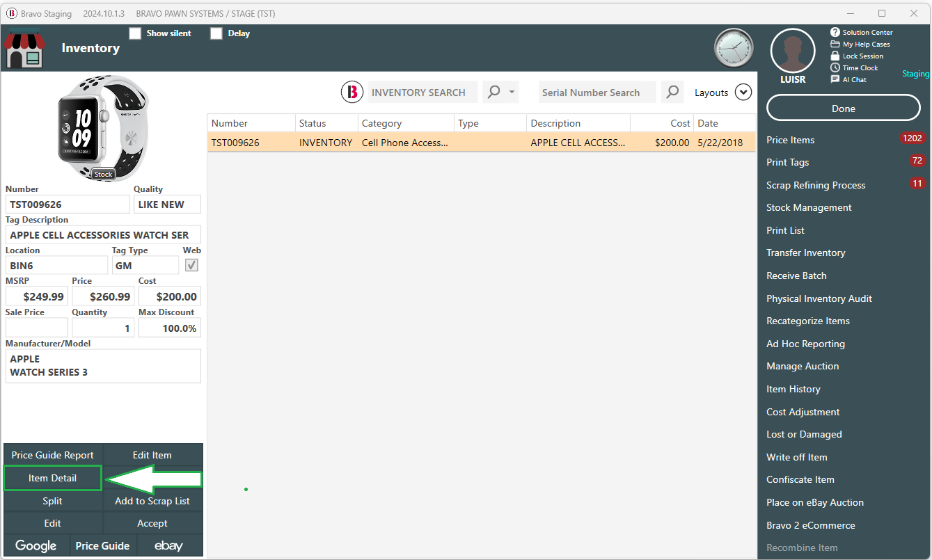Click the Inventory Search field
Screen dimensions: 932x560
coord(422,92)
